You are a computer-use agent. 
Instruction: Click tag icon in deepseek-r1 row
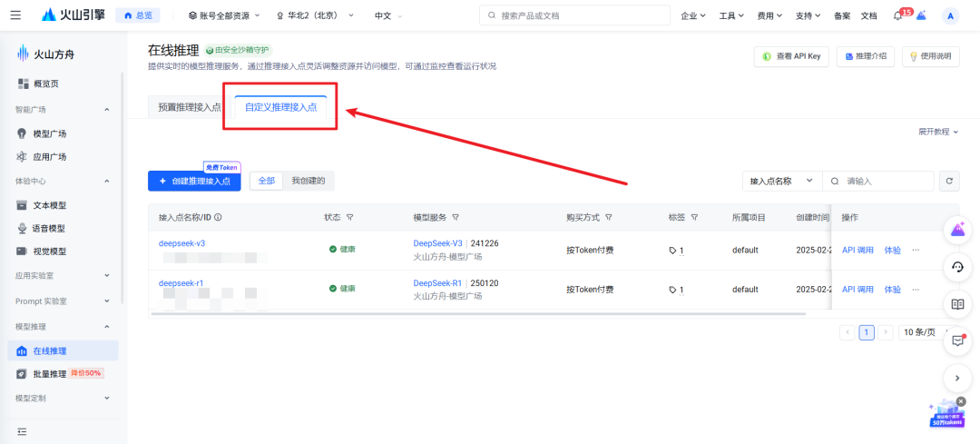tap(672, 290)
